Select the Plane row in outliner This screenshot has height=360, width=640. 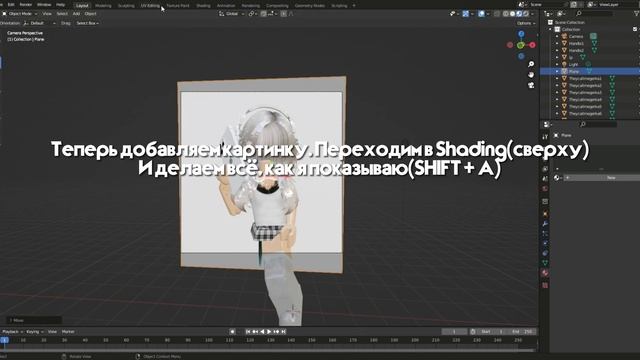pyautogui.click(x=590, y=71)
